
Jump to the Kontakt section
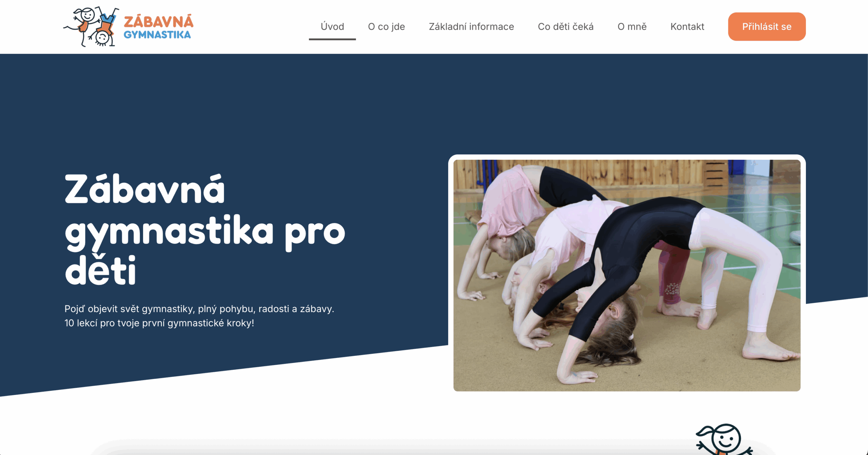click(x=687, y=26)
